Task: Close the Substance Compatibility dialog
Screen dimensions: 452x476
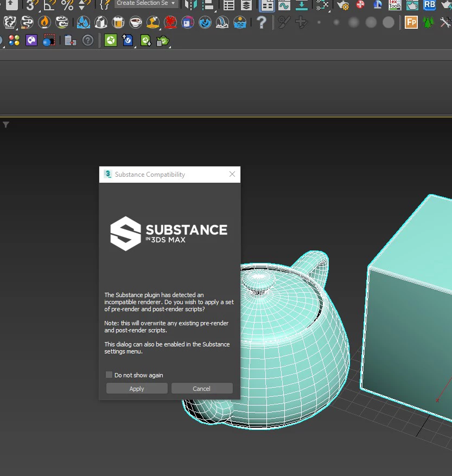Action: tap(232, 174)
